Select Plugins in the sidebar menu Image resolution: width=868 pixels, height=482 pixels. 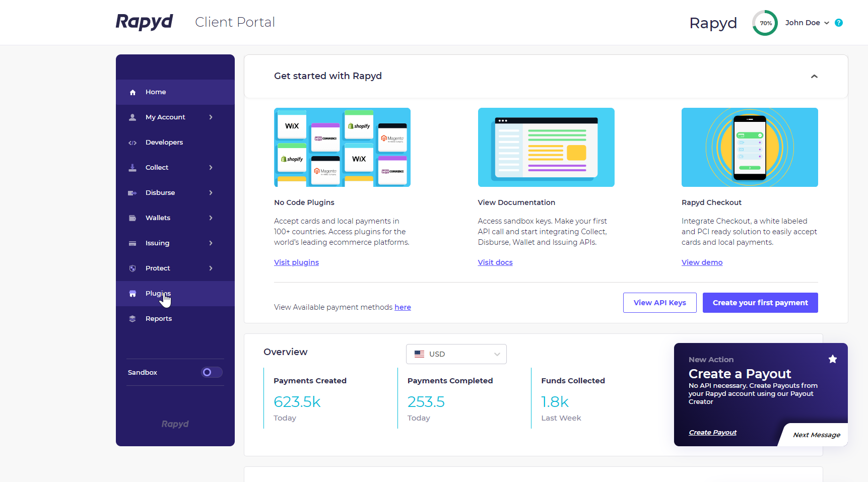(175, 294)
